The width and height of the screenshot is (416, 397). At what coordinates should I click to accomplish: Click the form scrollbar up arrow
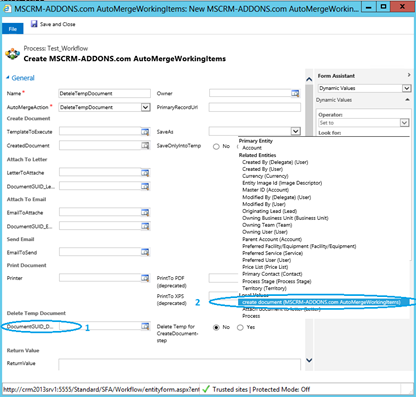coord(309,79)
